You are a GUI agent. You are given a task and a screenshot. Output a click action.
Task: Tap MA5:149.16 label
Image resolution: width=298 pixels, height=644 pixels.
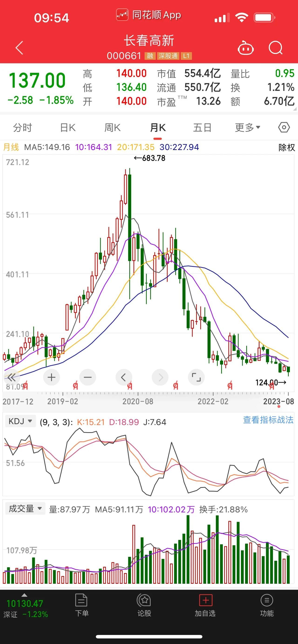47,147
